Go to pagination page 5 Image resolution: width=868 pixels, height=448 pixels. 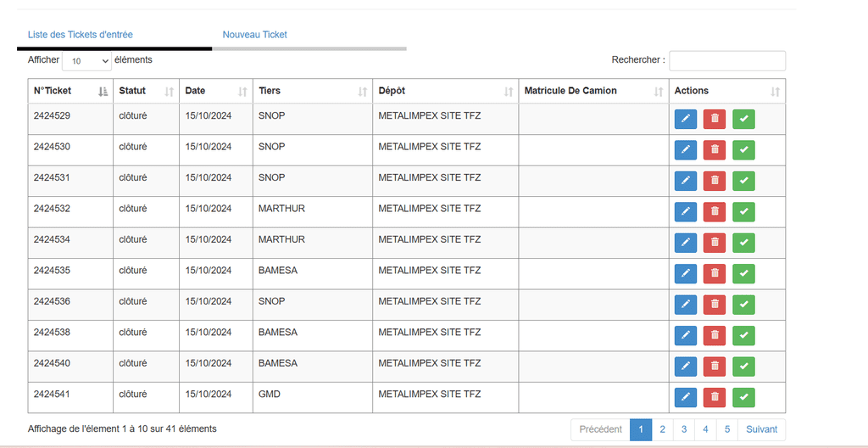point(726,429)
